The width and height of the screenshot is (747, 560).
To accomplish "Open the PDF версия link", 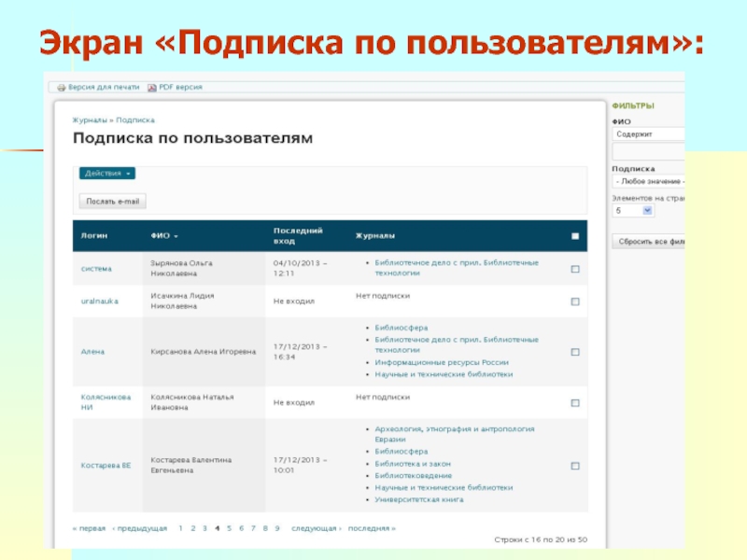I will click(x=180, y=87).
